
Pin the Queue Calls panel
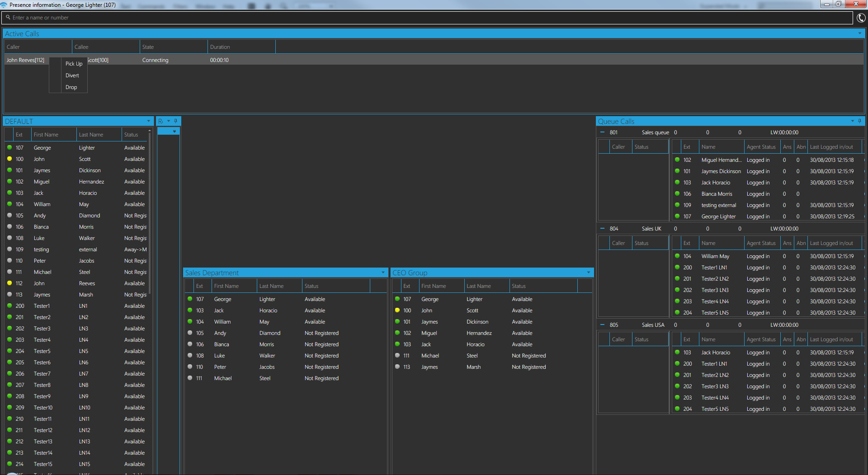pyautogui.click(x=859, y=121)
